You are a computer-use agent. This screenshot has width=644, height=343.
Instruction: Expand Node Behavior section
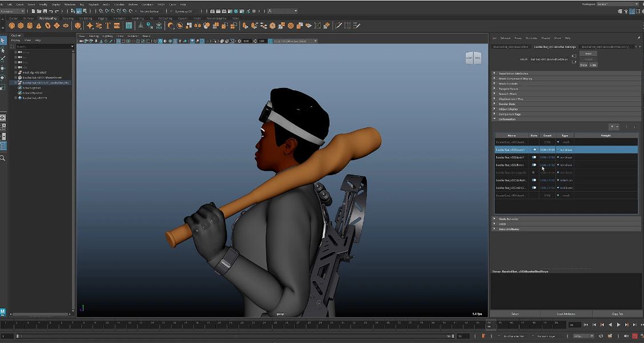click(x=566, y=219)
